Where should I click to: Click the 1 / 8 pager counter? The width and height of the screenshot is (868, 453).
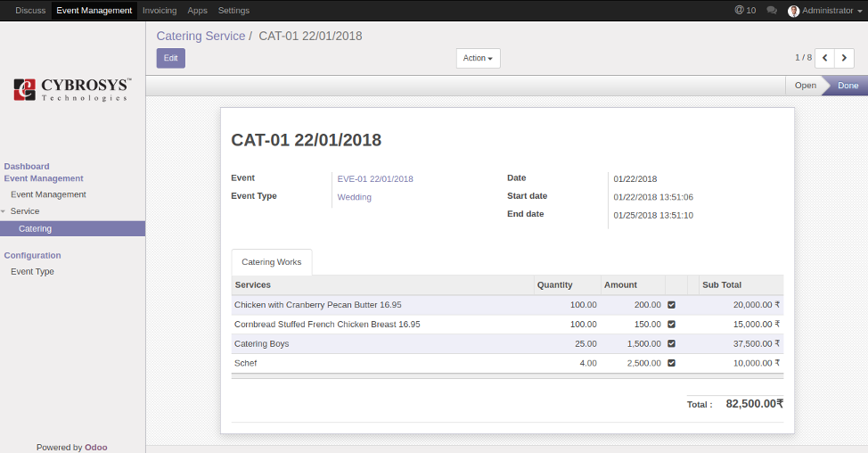coord(803,58)
